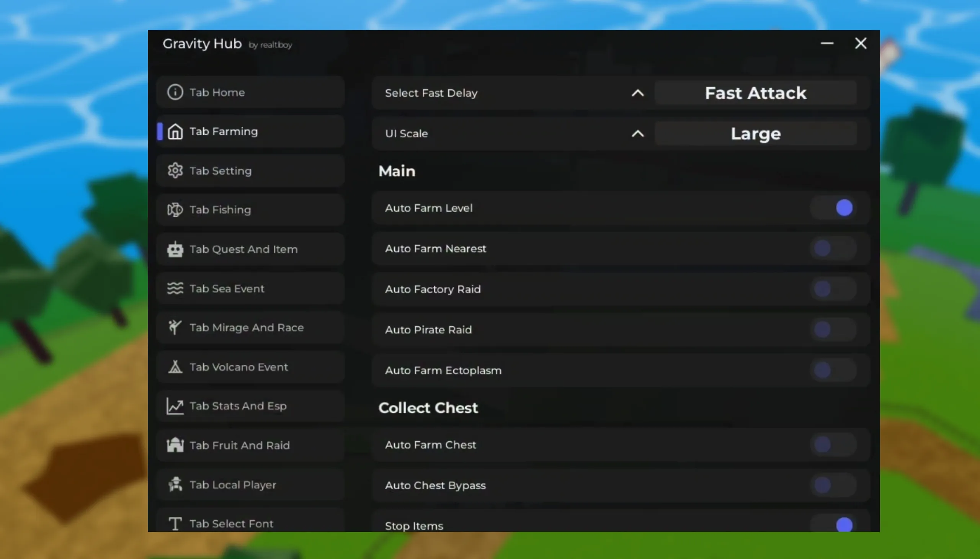This screenshot has height=559, width=980.
Task: Minimize the Gravity Hub window
Action: point(827,43)
